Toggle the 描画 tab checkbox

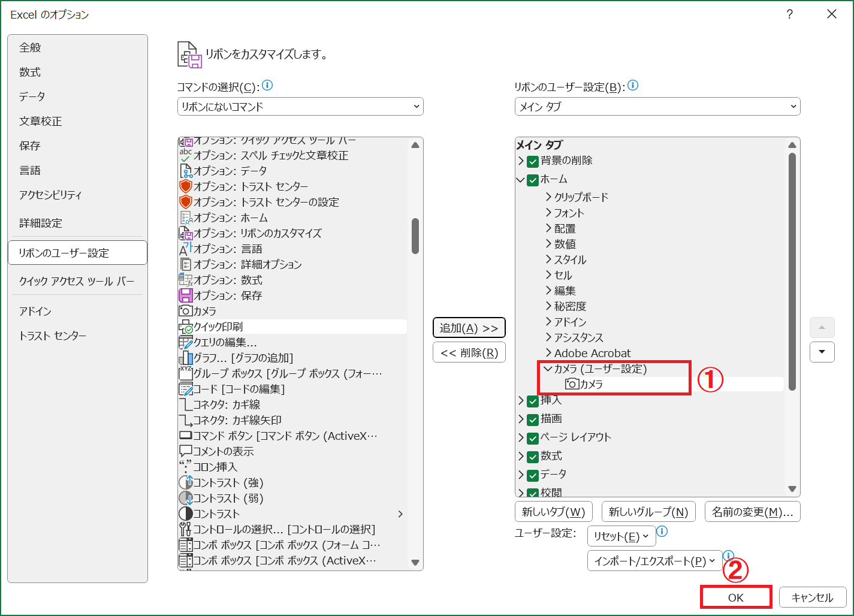533,419
